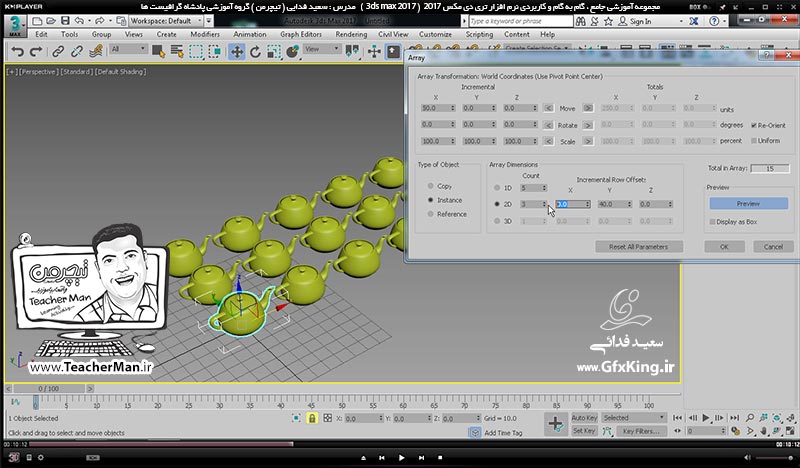Open the Key Filters... dialog

[x=641, y=431]
